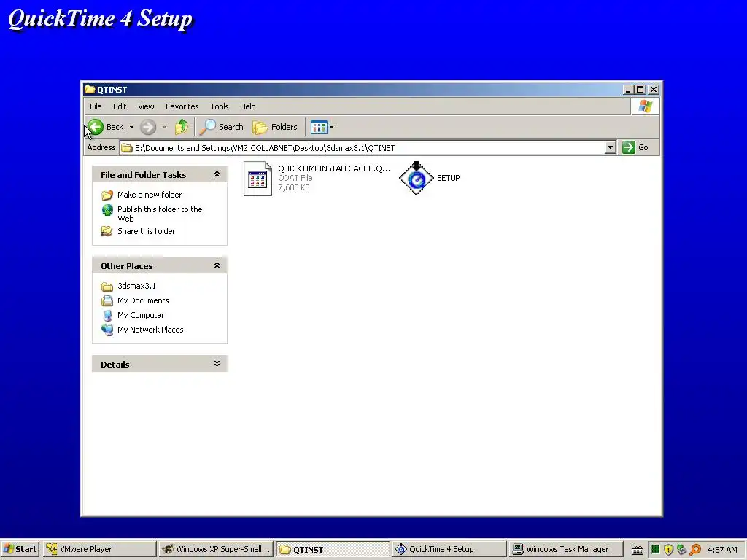Screen dimensions: 747x560
Task: Collapse the Other Places panel
Action: coord(217,265)
